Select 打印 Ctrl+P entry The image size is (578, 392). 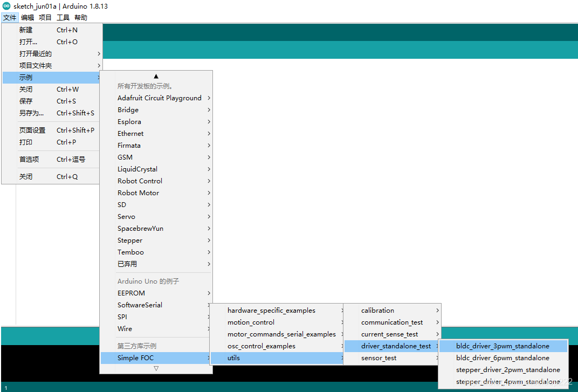(52, 142)
